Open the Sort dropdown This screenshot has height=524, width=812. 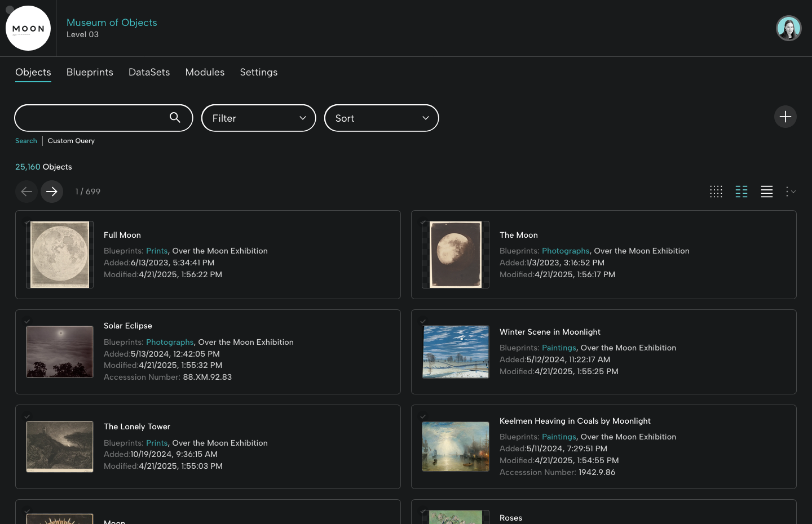coord(381,118)
